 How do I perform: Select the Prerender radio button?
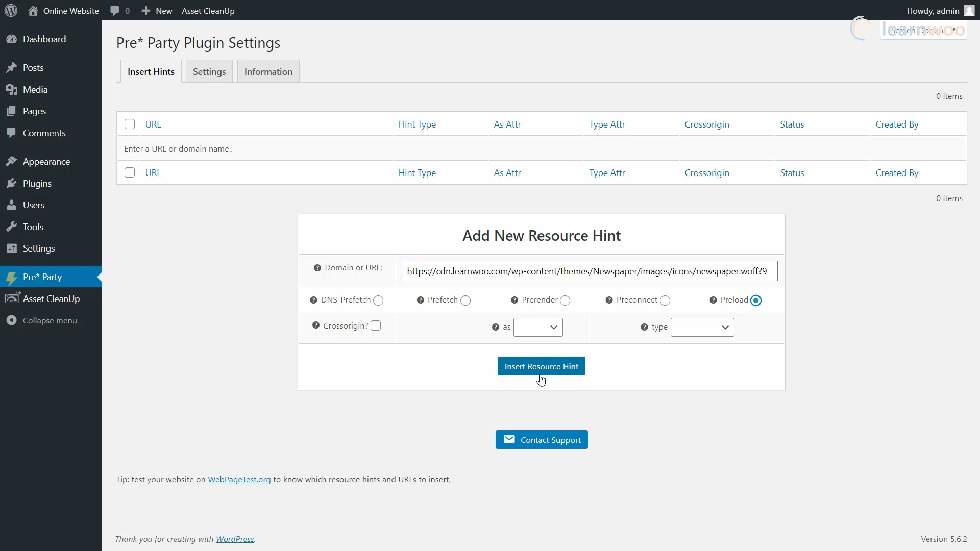pyautogui.click(x=565, y=300)
